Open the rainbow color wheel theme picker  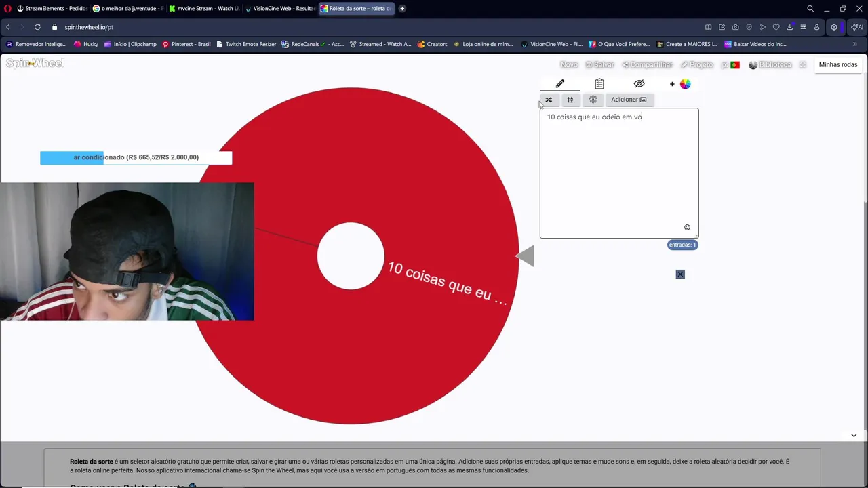685,84
